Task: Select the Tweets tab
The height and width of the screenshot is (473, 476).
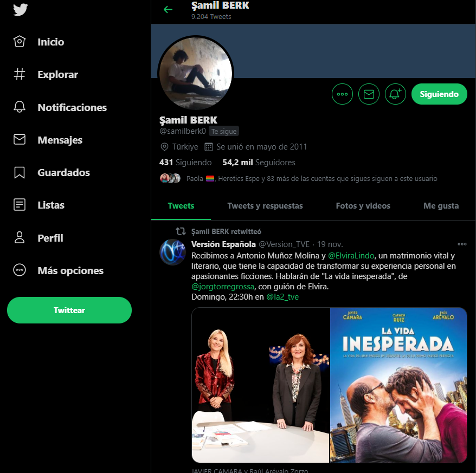Action: point(181,206)
